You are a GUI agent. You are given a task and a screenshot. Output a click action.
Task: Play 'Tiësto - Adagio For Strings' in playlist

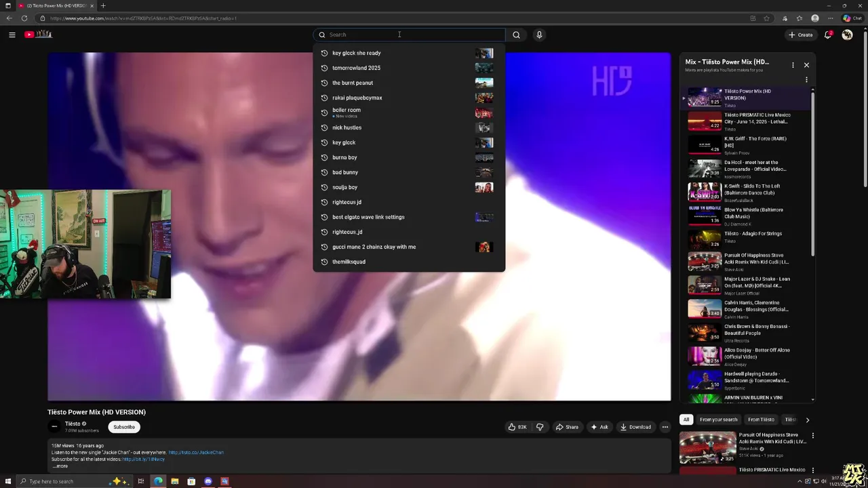click(746, 240)
